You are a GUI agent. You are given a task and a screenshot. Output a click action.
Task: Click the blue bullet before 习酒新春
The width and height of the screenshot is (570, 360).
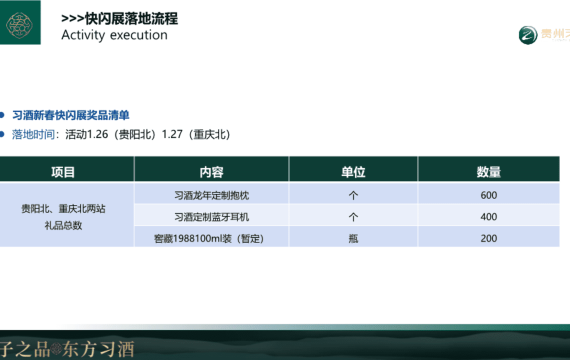[x=2, y=115]
